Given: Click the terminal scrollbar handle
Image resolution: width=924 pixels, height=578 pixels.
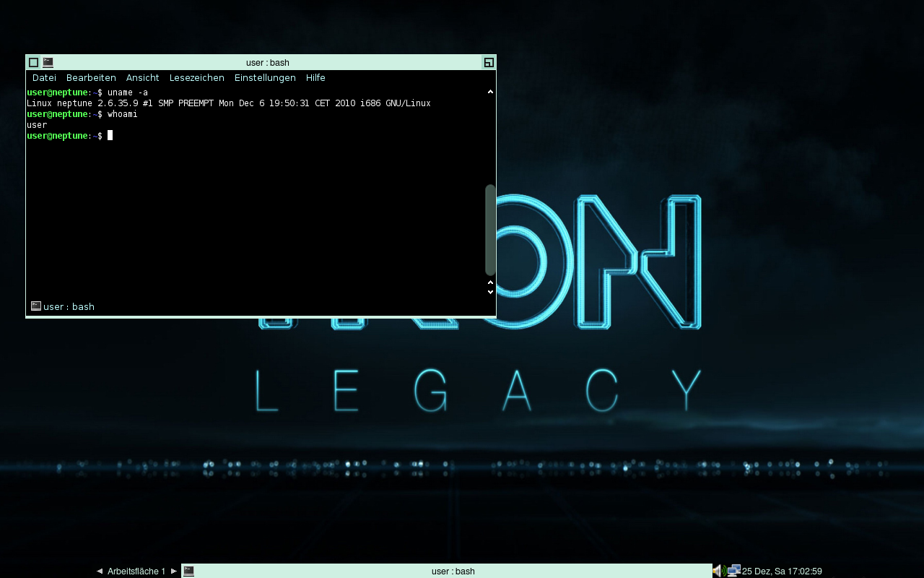Looking at the screenshot, I should pos(490,230).
